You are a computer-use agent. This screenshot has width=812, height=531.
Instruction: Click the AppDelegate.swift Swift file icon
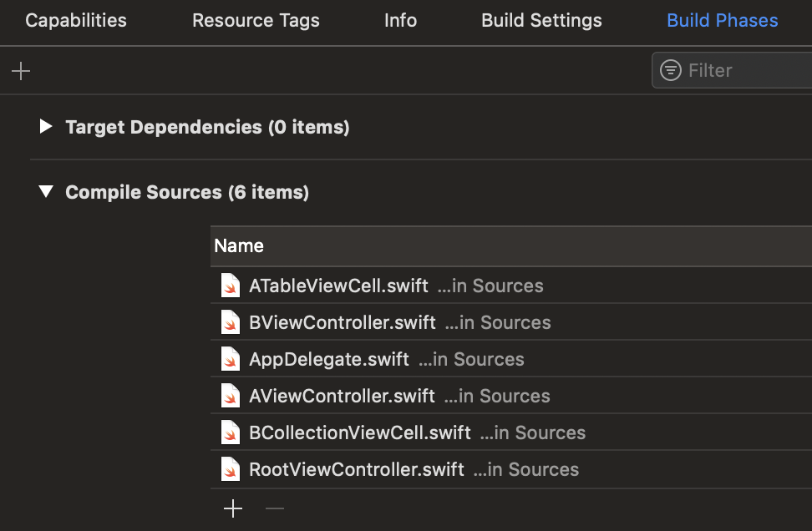click(231, 359)
